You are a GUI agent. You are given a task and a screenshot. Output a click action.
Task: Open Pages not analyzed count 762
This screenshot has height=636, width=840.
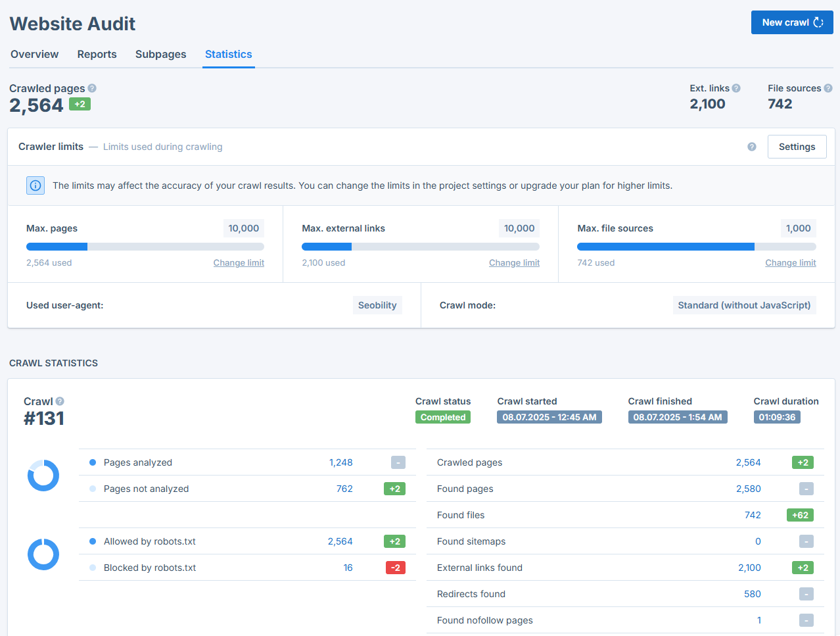(344, 489)
